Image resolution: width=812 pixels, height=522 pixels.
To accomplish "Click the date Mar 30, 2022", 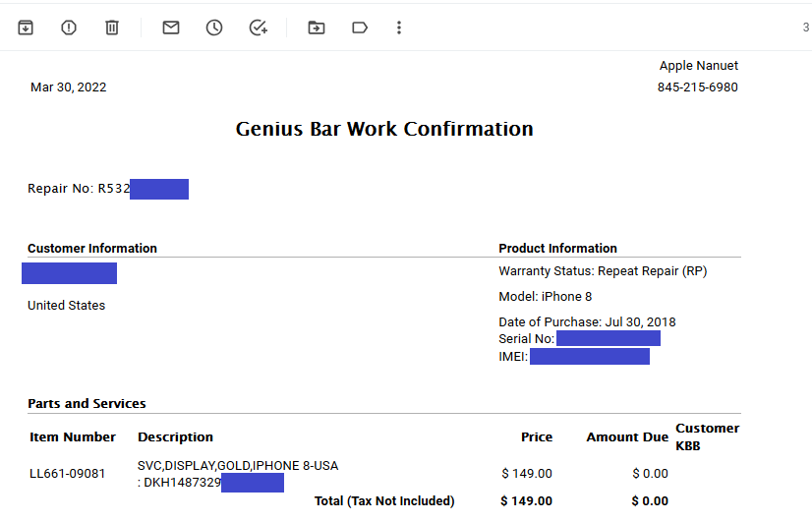I will tap(69, 87).
